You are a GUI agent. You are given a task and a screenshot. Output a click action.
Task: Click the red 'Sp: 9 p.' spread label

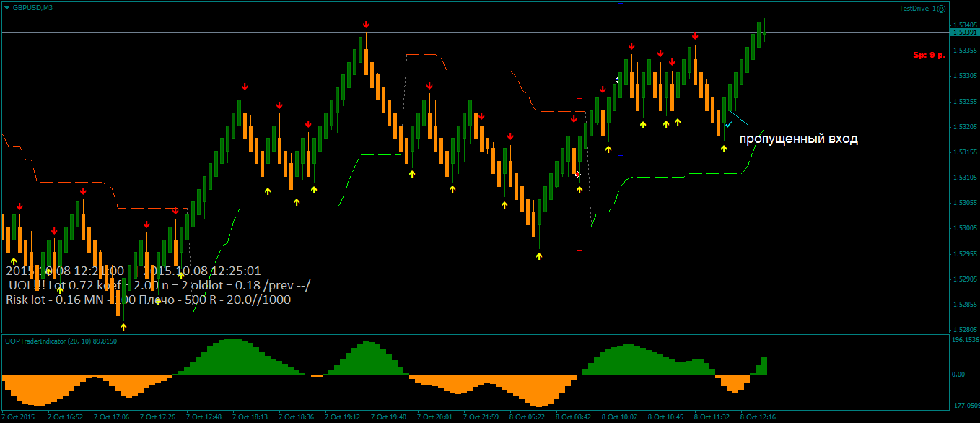pos(929,55)
